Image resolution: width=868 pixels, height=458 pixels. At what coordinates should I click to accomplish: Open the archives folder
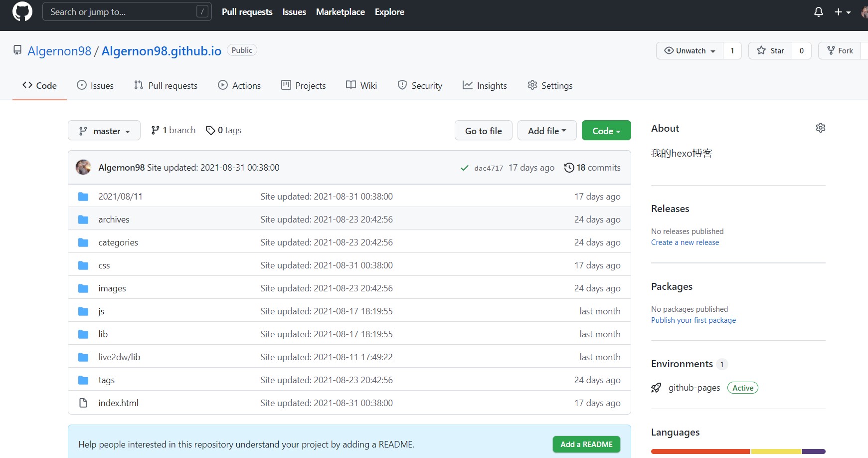point(114,220)
